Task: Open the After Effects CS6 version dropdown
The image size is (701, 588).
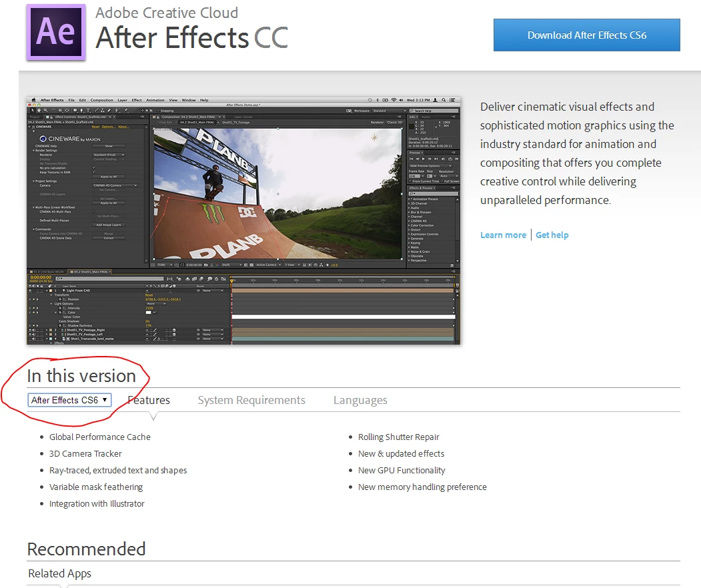Action: click(x=69, y=400)
